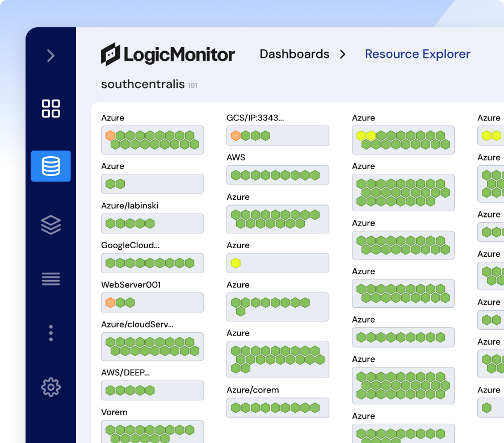Open the Azure/corem group label
The width and height of the screenshot is (504, 443).
[253, 390]
